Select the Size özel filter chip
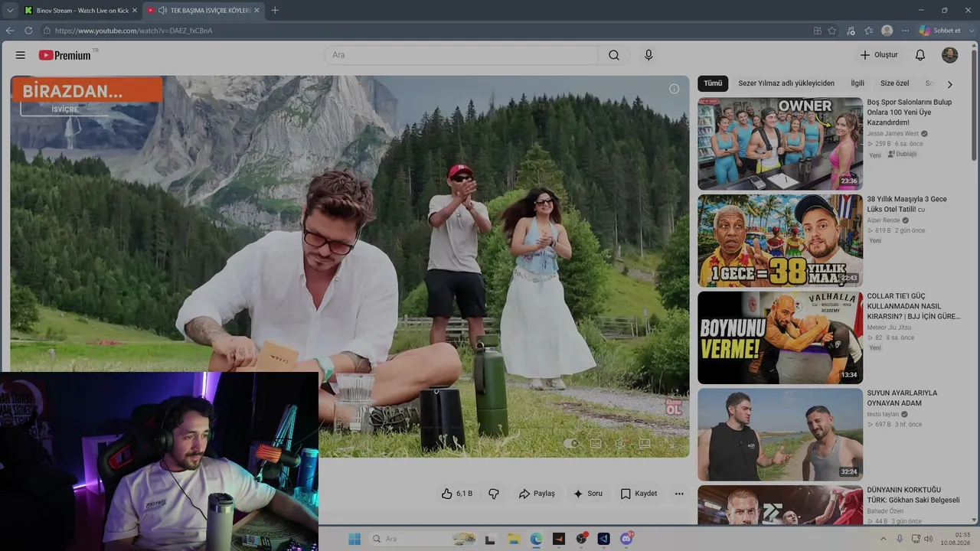Viewport: 980px width, 551px height. coord(894,83)
